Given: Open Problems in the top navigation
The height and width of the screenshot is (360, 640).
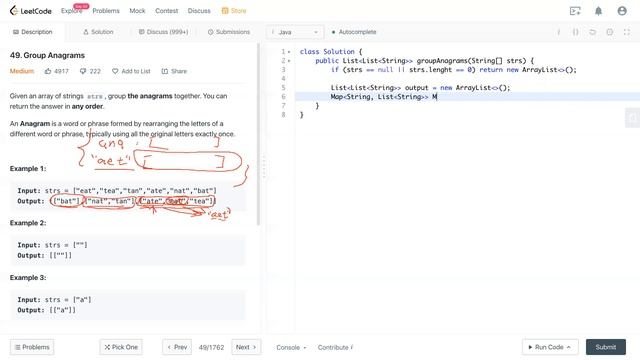Looking at the screenshot, I should (x=106, y=11).
